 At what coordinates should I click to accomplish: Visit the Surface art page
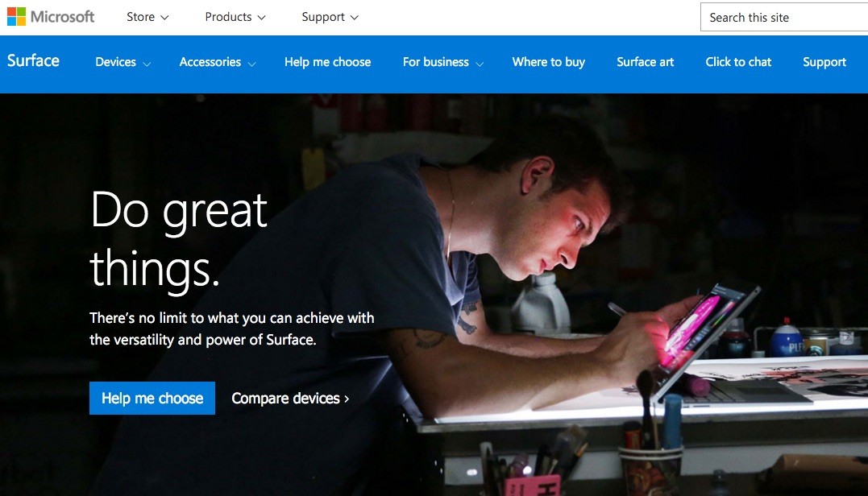(x=646, y=62)
